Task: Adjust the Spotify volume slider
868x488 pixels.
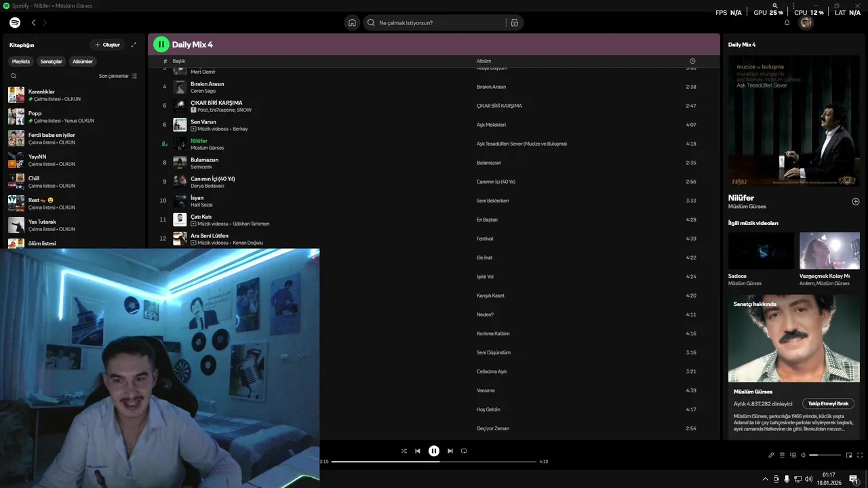Action: pos(824,455)
